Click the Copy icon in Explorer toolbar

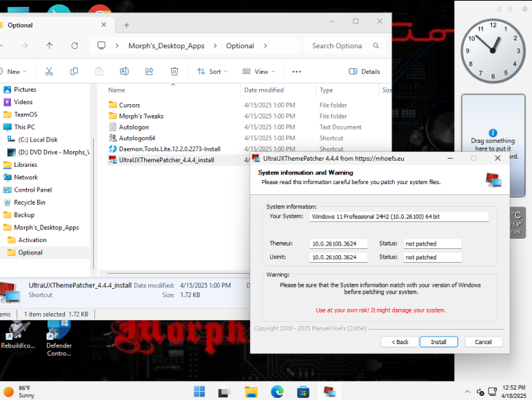(74, 71)
